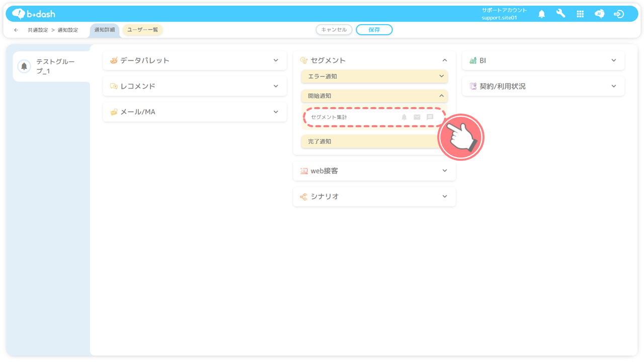
Task: Open 共通設定 breadcrumb link
Action: click(38, 30)
